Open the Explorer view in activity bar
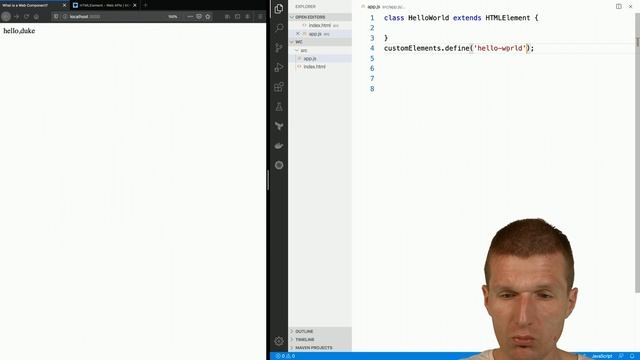This screenshot has height=360, width=640. click(x=279, y=9)
